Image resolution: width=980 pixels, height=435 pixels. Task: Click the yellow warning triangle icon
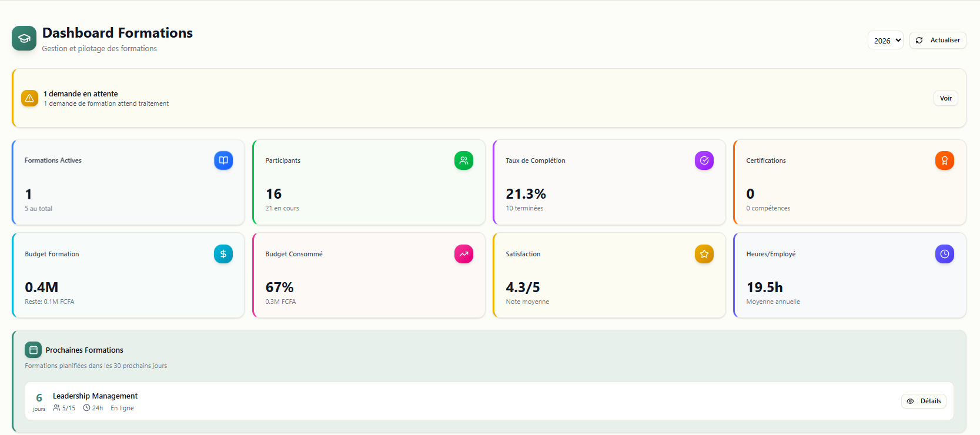[x=29, y=98]
